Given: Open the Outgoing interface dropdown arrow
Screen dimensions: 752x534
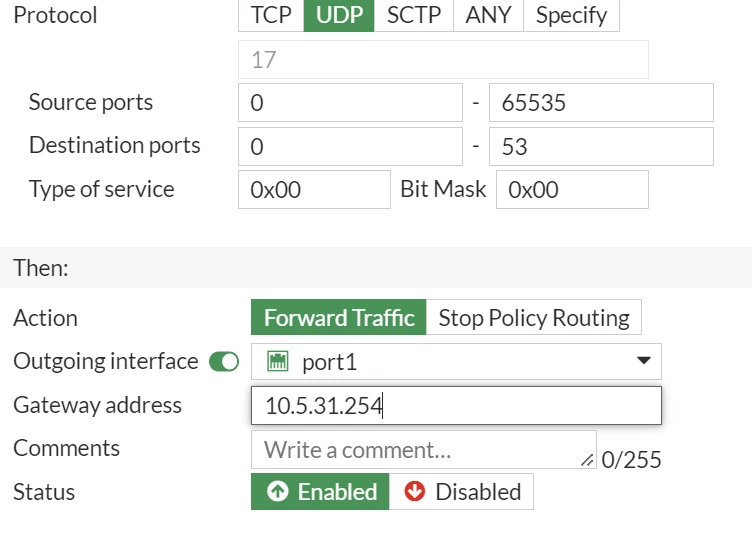Looking at the screenshot, I should click(644, 360).
